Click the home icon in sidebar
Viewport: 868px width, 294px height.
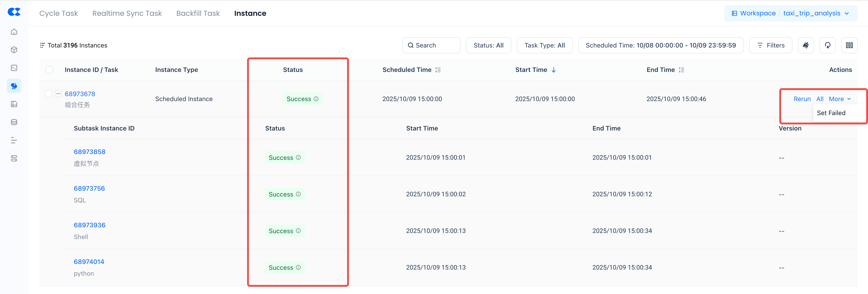pyautogui.click(x=14, y=32)
